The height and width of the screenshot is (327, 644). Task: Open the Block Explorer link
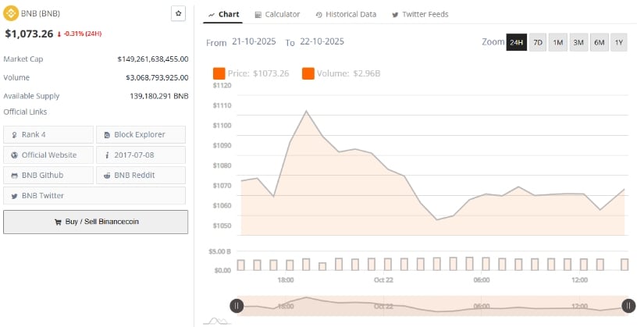pos(141,134)
